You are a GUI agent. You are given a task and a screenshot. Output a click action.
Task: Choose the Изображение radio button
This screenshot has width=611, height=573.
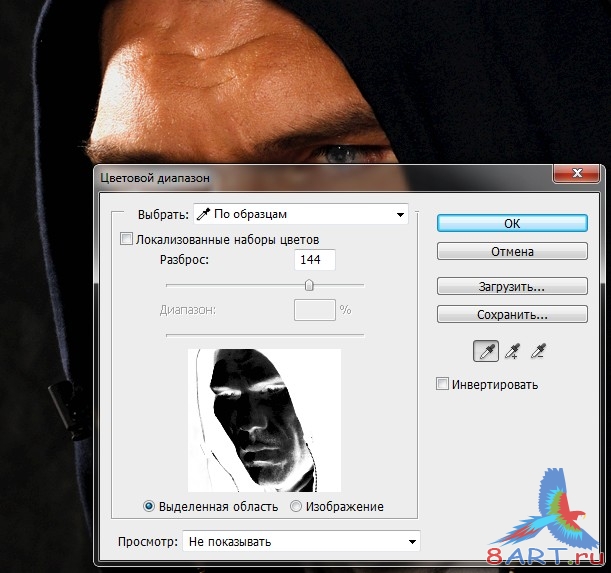click(296, 506)
